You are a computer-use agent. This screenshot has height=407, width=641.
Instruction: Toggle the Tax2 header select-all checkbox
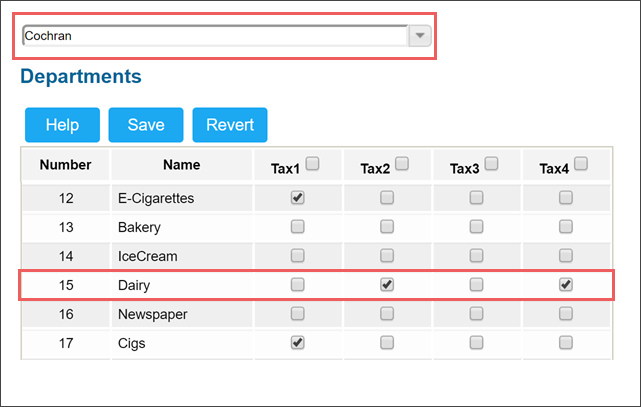point(402,163)
